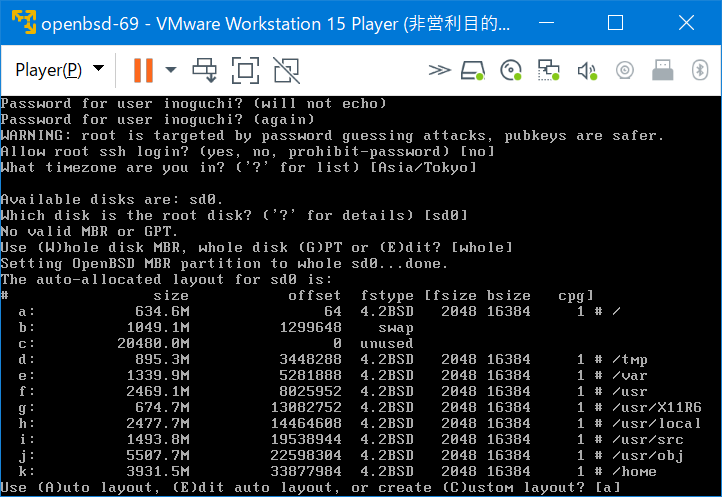The image size is (722, 497).
Task: Click 'Allow root ssh login?' prompt line
Action: click(248, 152)
